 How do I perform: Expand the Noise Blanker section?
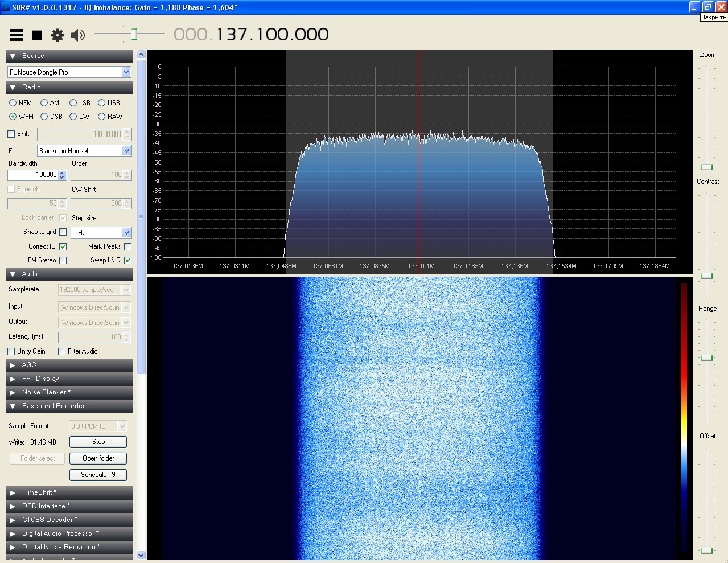13,392
